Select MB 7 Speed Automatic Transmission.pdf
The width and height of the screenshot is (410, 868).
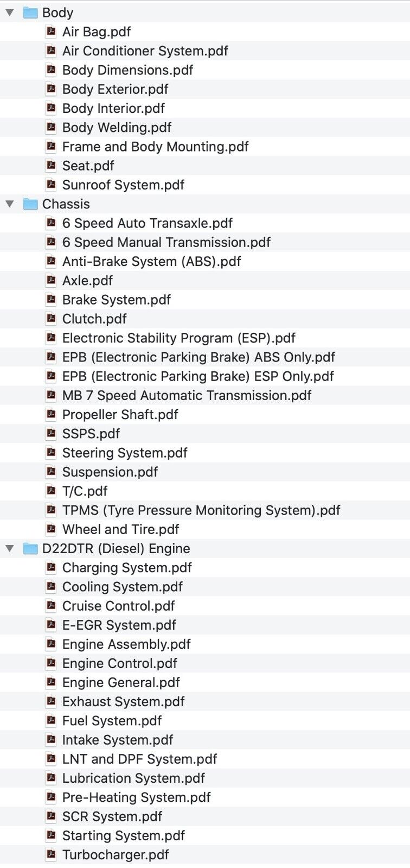187,395
